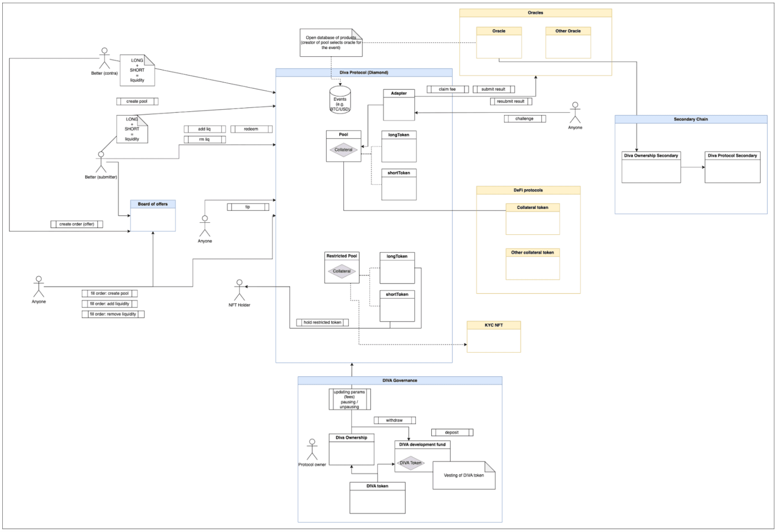The width and height of the screenshot is (778, 532).
Task: Select the challenge process label
Action: pos(525,119)
